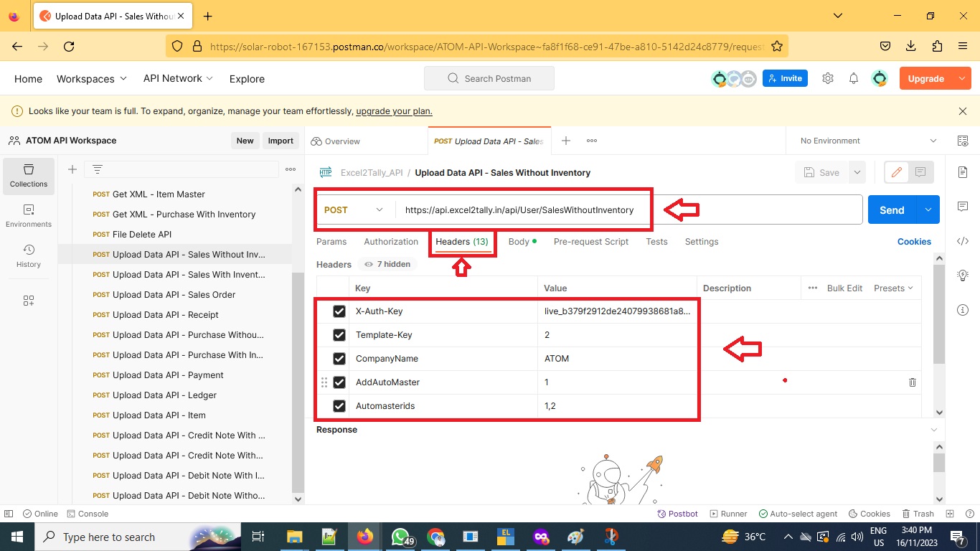Image resolution: width=980 pixels, height=551 pixels.
Task: Open Postman settings gear icon
Action: pyautogui.click(x=828, y=78)
